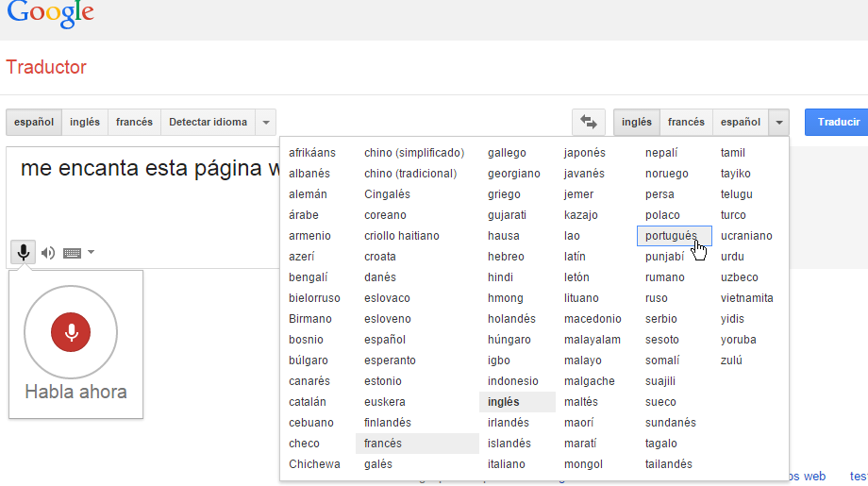Choose tamil from the language list
This screenshot has height=486, width=868.
pos(732,153)
